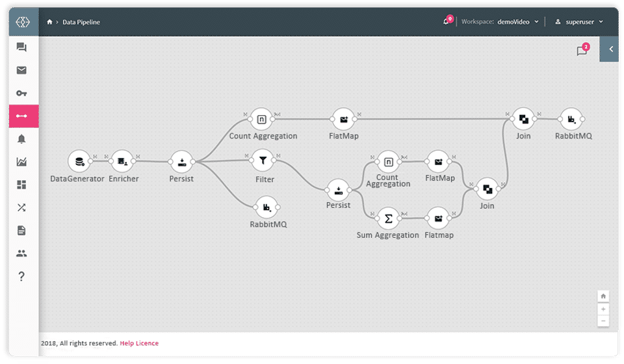624x364 pixels.
Task: Open the alerts bell sidebar icon
Action: 21,139
